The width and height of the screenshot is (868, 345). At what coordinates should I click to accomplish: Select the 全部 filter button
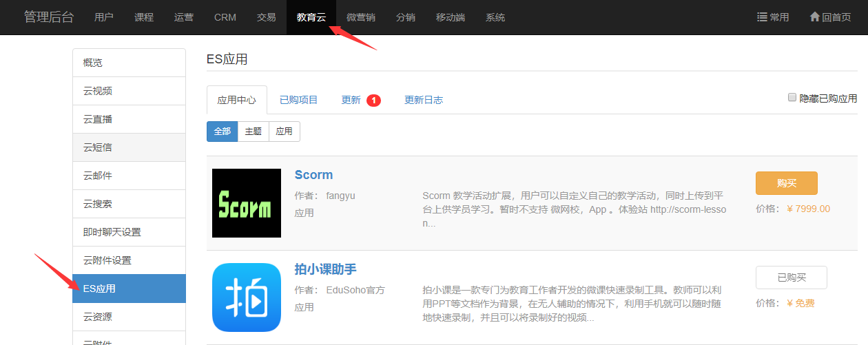pos(222,132)
